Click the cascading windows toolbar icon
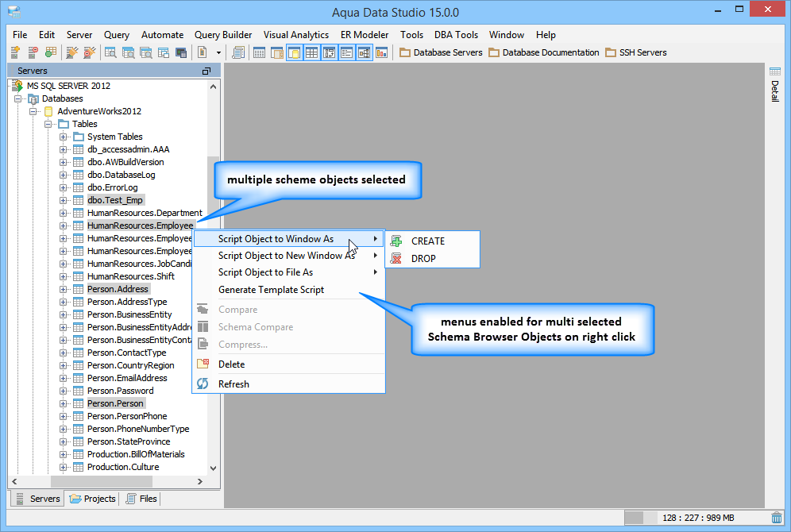Image resolution: width=791 pixels, height=532 pixels. point(164,52)
